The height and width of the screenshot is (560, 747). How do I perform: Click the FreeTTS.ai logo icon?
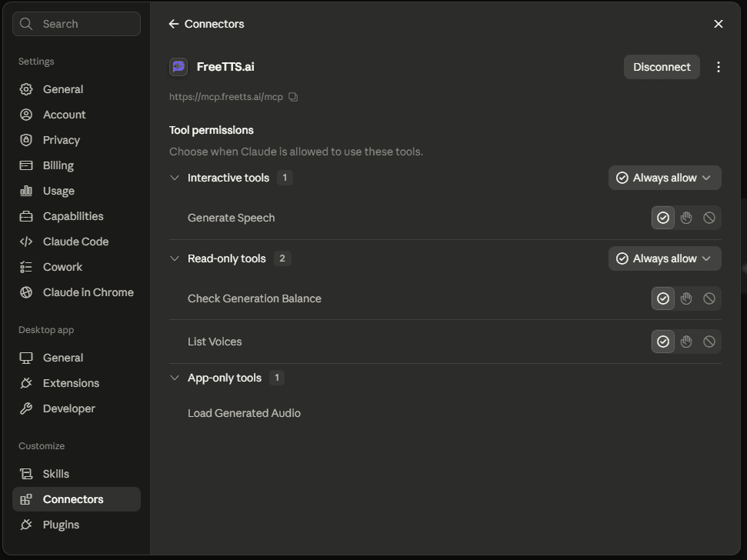click(x=178, y=67)
